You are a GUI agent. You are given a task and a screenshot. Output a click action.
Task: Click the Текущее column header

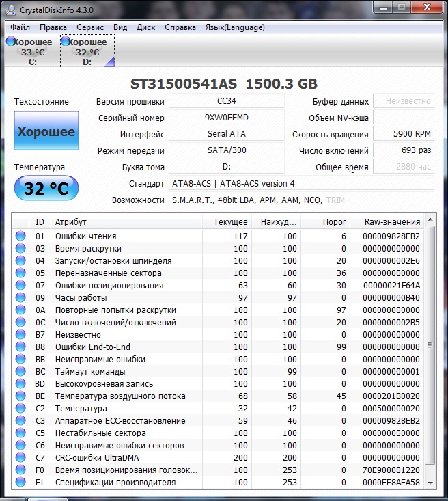point(227,221)
